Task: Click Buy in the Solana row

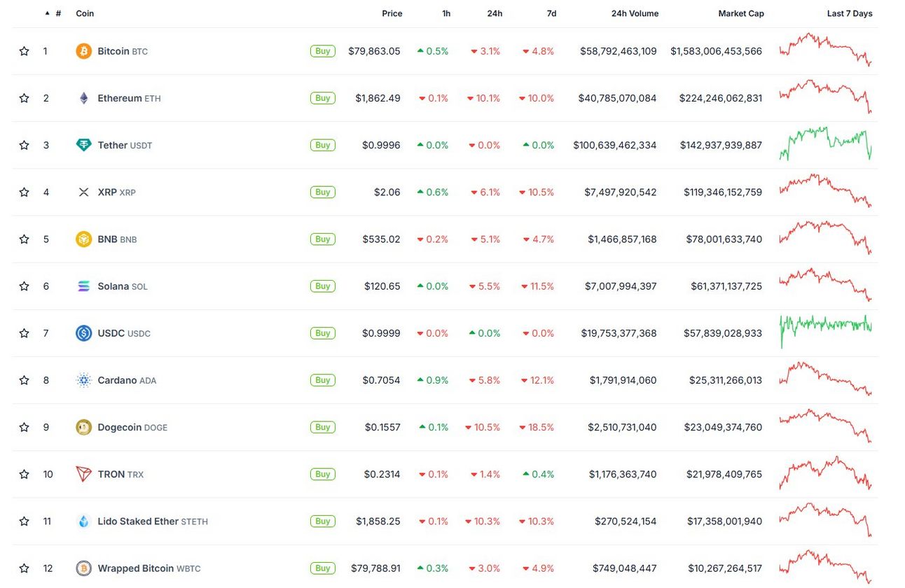Action: click(x=323, y=286)
